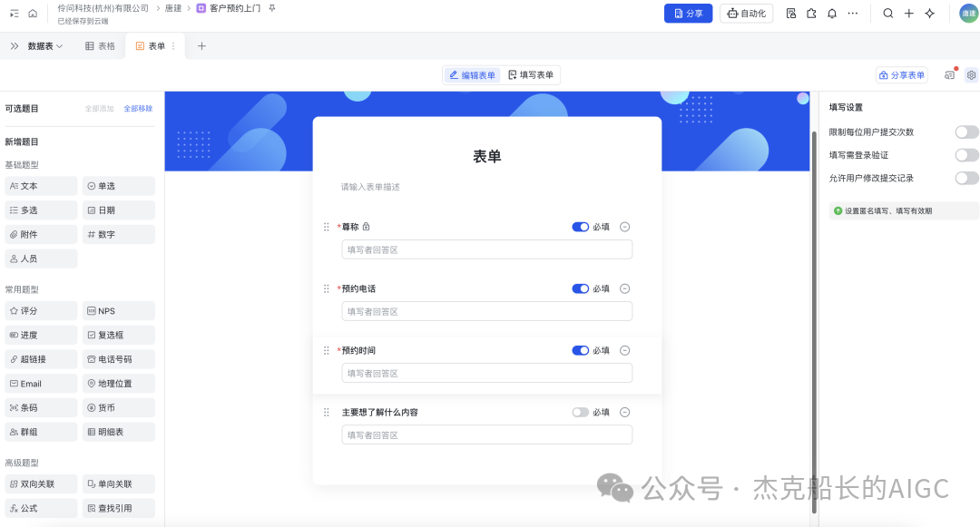This screenshot has width=980, height=527.
Task: Click the drag handle of 尊称 question
Action: [x=327, y=227]
